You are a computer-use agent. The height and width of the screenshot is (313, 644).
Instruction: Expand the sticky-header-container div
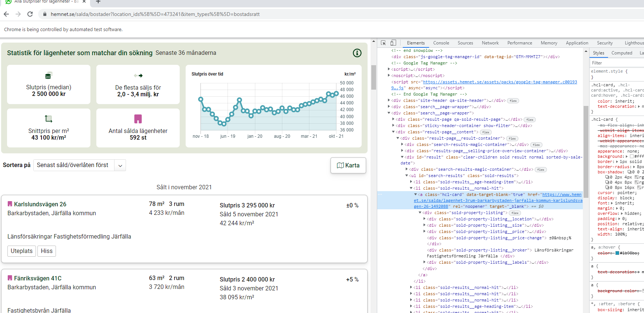pos(393,126)
